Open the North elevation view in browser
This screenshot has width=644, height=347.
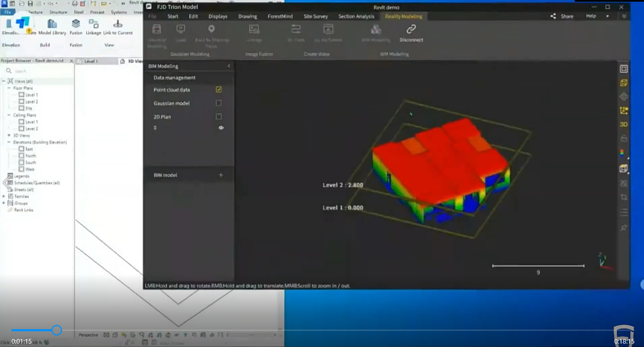click(x=31, y=155)
